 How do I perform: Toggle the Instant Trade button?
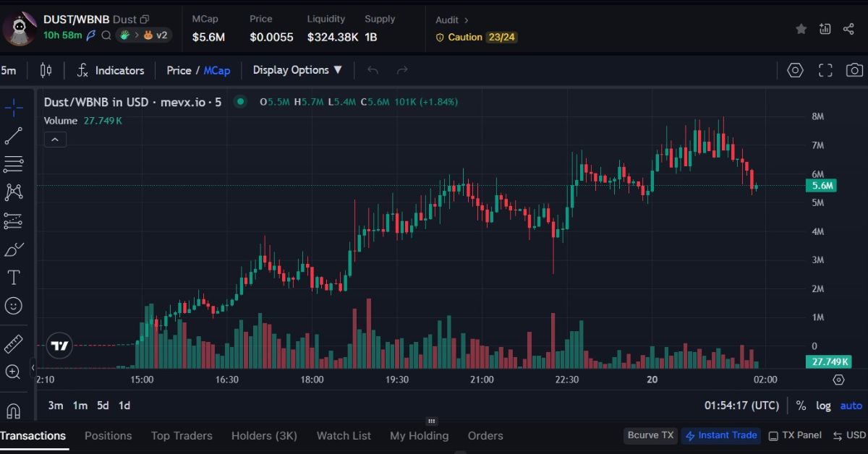click(720, 435)
